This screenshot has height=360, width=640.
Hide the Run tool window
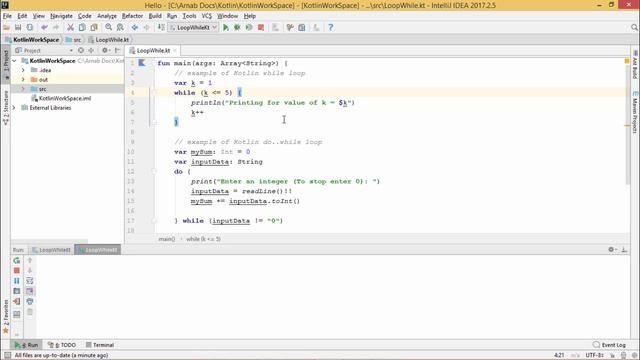coord(624,249)
